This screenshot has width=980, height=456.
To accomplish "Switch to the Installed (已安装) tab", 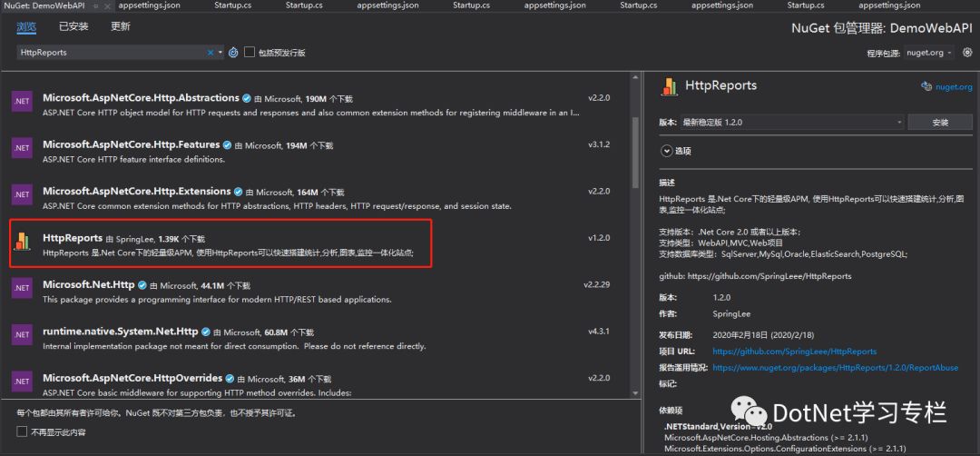I will click(x=73, y=27).
